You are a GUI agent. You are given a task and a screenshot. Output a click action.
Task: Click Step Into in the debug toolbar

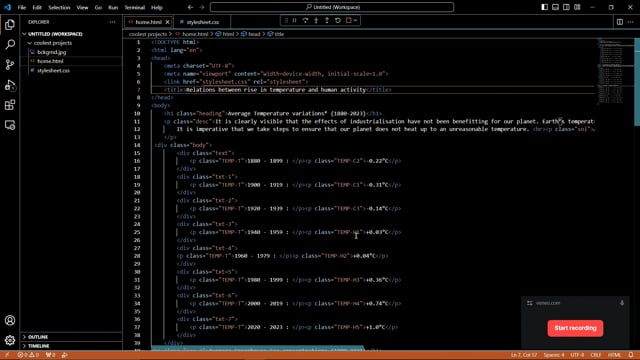[x=316, y=20]
